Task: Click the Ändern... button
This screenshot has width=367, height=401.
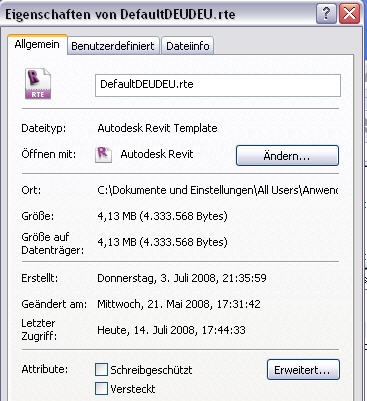Action: [287, 156]
